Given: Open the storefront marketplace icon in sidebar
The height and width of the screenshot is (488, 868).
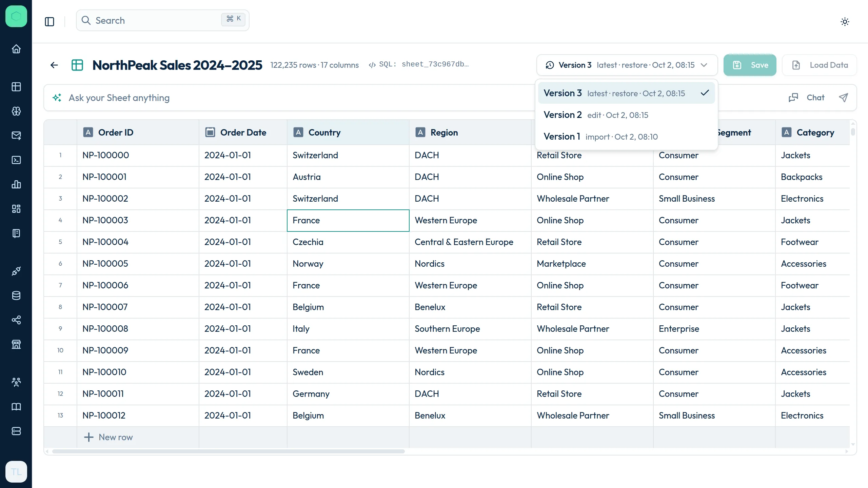Looking at the screenshot, I should point(16,344).
